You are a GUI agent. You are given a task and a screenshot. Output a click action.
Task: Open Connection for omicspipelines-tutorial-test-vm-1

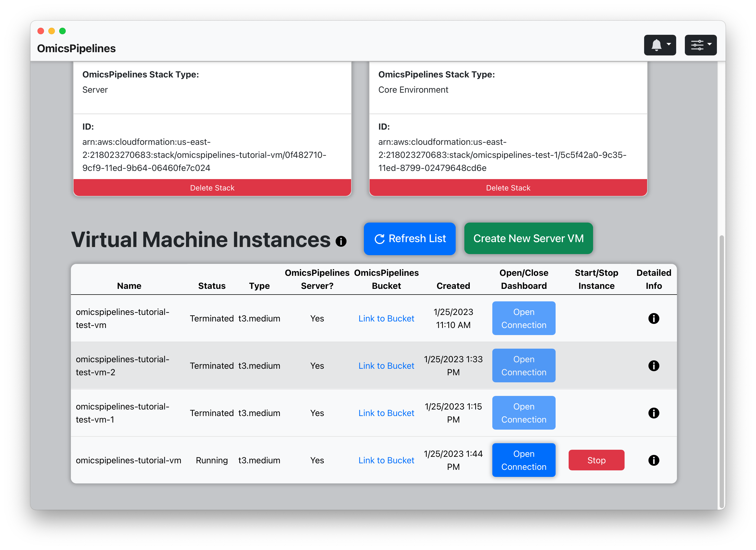click(524, 413)
